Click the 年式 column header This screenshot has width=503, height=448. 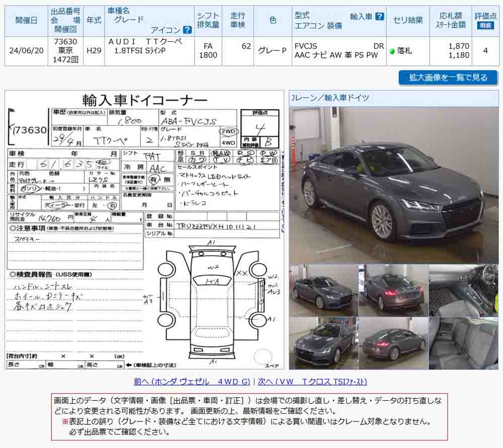94,21
